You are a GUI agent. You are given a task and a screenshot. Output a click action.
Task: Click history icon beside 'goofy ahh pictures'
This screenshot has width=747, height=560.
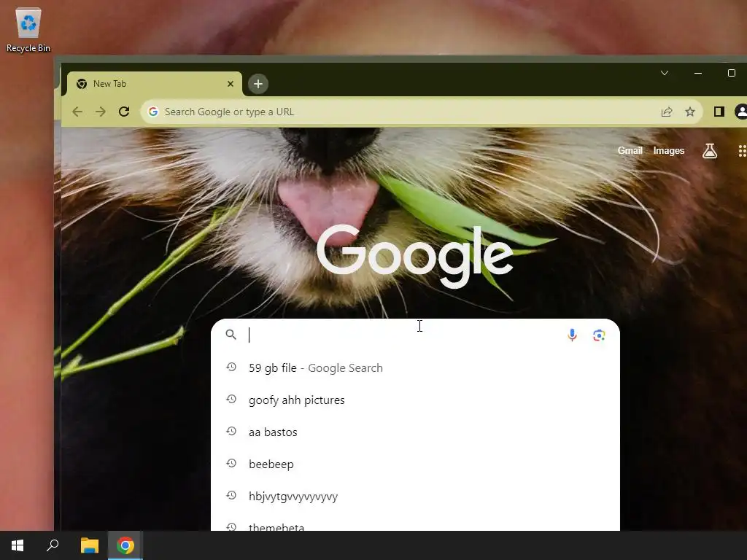tap(231, 399)
